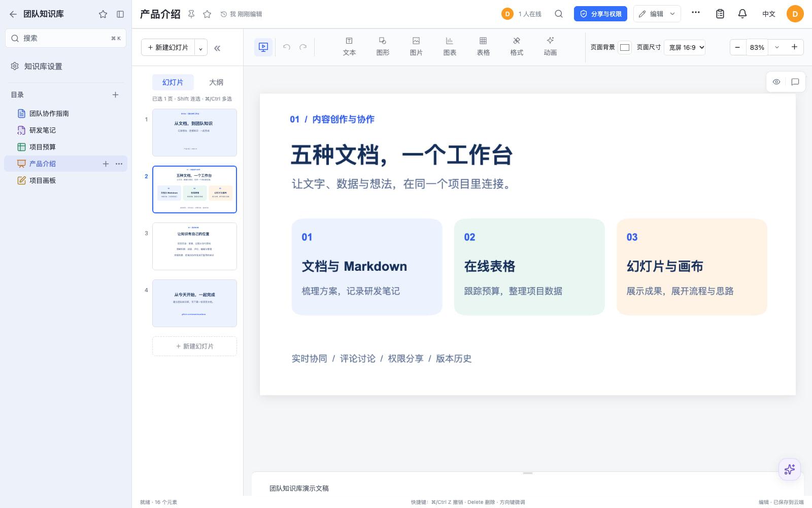Open the 动画 animation tool
The width and height of the screenshot is (812, 508).
click(x=550, y=46)
